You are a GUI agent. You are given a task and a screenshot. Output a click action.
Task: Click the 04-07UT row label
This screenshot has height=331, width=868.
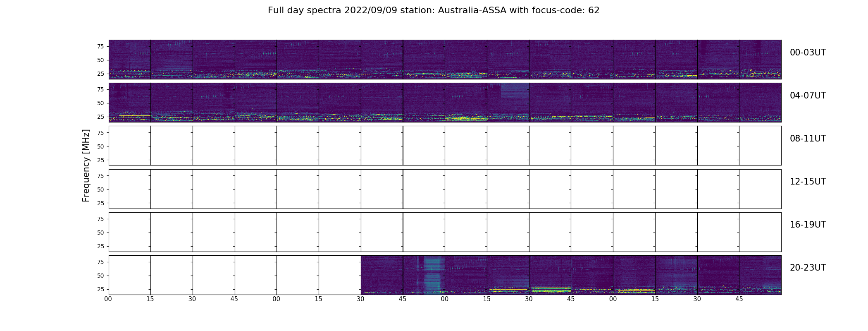[808, 96]
